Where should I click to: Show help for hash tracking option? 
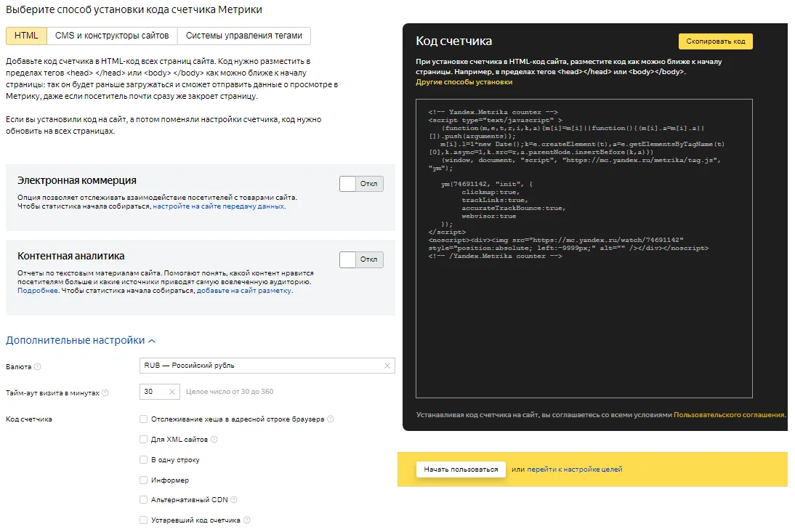pyautogui.click(x=331, y=419)
